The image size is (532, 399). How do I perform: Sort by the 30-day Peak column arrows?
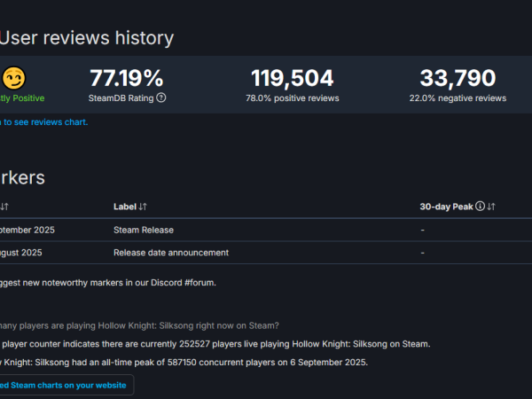point(491,207)
